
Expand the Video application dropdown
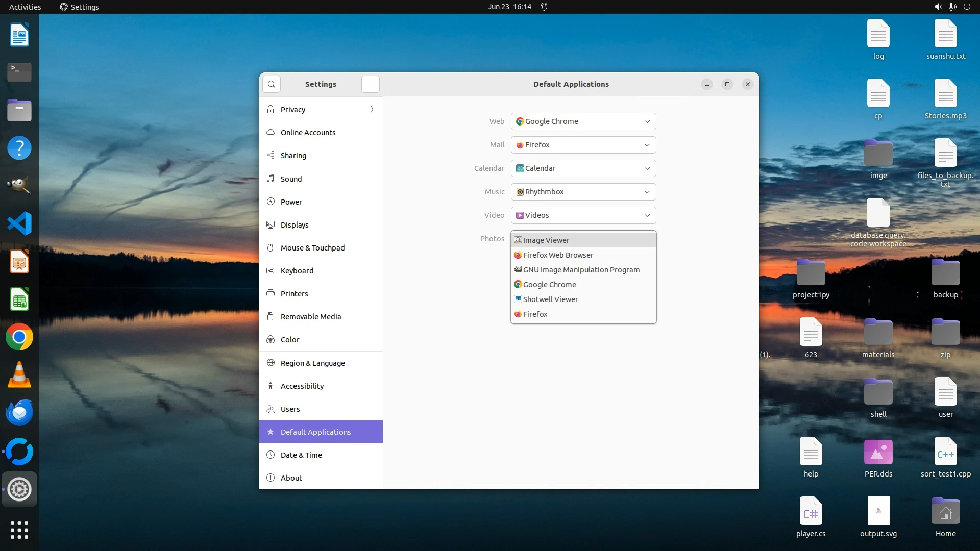tap(583, 215)
